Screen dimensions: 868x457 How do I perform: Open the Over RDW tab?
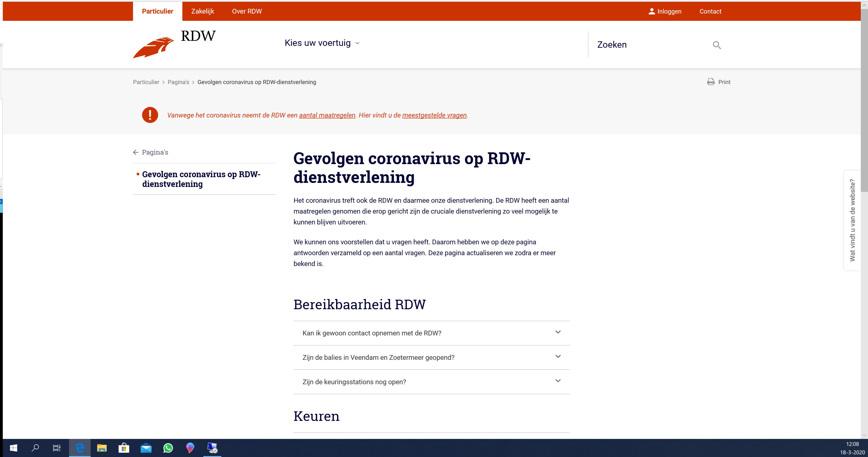tap(247, 11)
